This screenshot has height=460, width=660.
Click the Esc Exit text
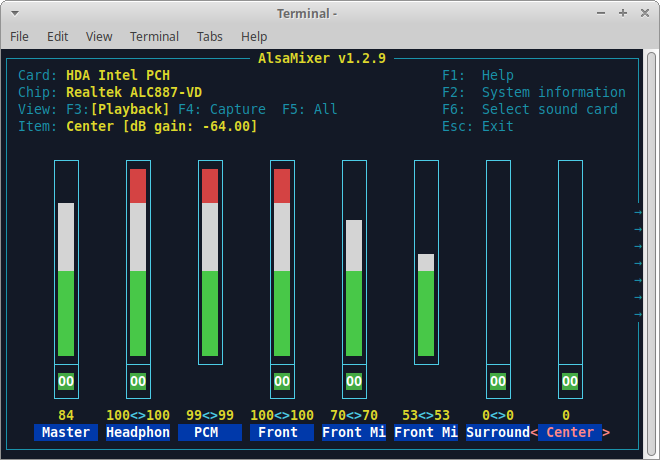pyautogui.click(x=478, y=126)
